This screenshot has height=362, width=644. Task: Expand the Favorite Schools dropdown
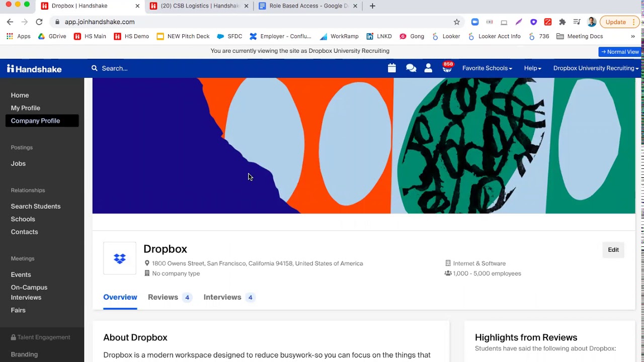(x=487, y=68)
